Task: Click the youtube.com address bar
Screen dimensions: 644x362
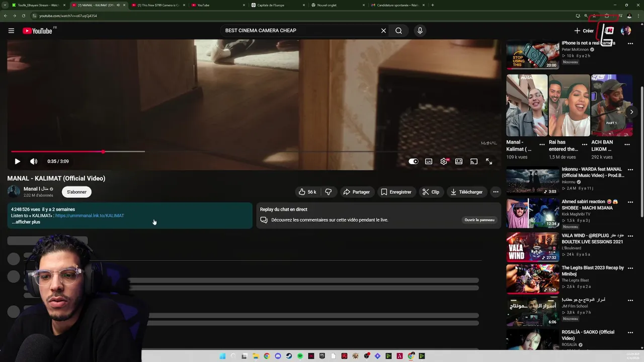Action: coord(302,16)
